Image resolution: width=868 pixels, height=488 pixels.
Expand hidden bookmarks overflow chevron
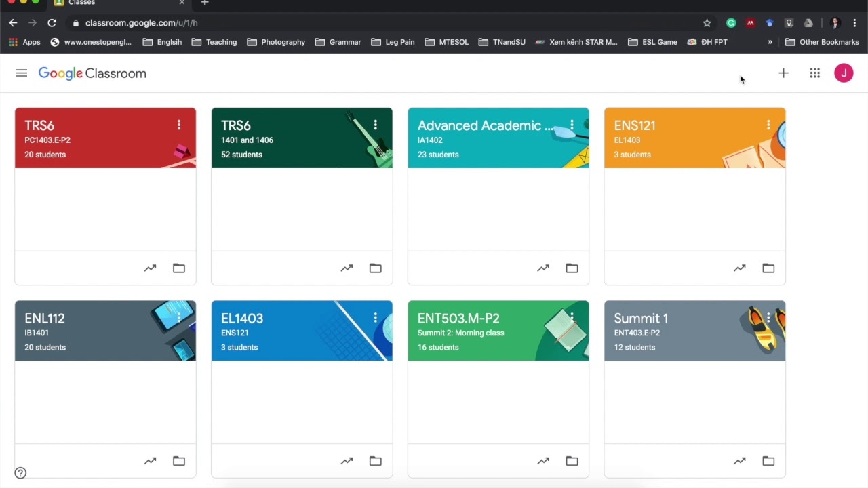[770, 42]
